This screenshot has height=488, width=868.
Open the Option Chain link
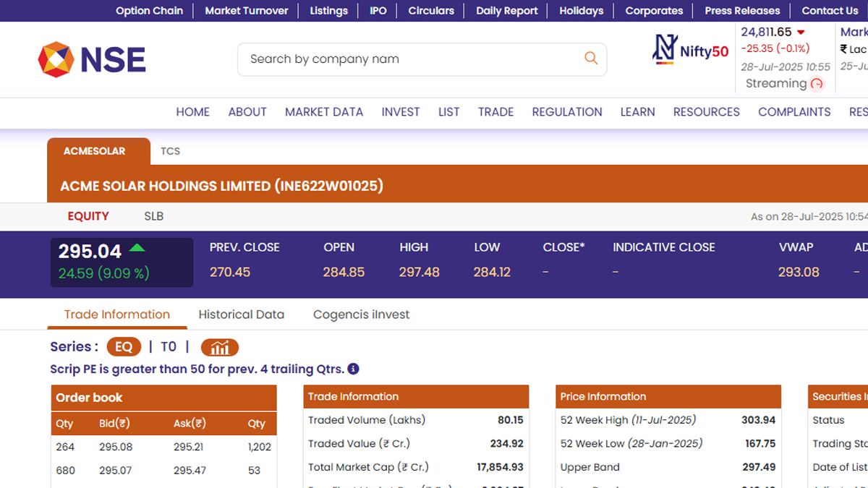(x=149, y=11)
